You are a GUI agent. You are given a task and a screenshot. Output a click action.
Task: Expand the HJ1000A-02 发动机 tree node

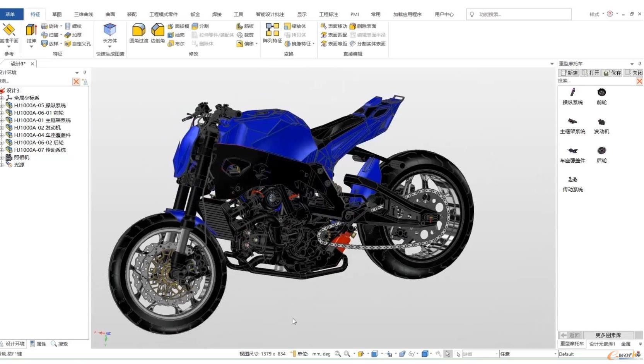[2, 128]
